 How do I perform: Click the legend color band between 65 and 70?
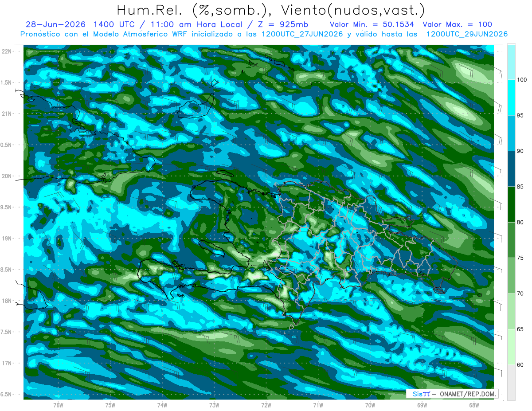point(511,311)
